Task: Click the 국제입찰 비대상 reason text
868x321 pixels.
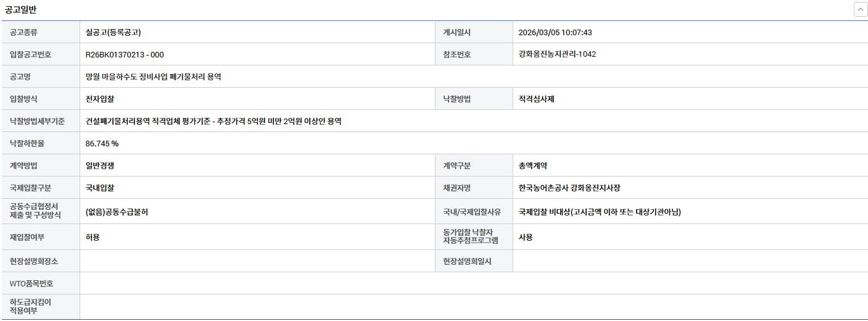Action: [600, 212]
